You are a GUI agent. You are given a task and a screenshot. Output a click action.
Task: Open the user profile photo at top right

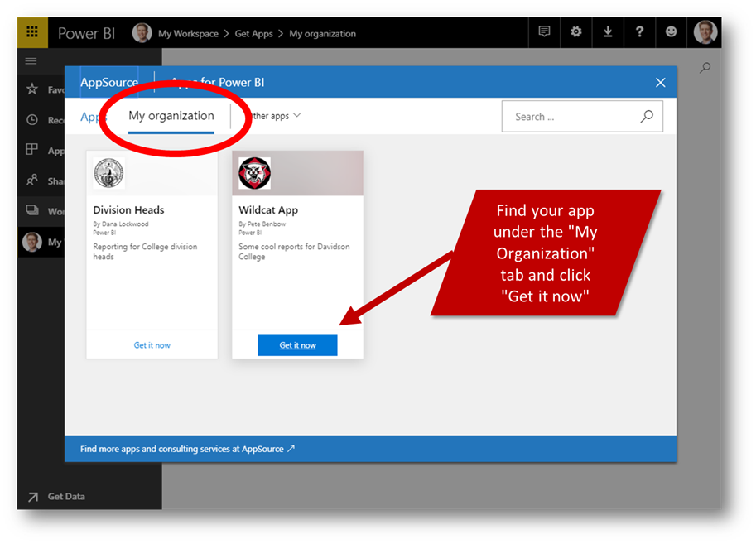[x=705, y=32]
